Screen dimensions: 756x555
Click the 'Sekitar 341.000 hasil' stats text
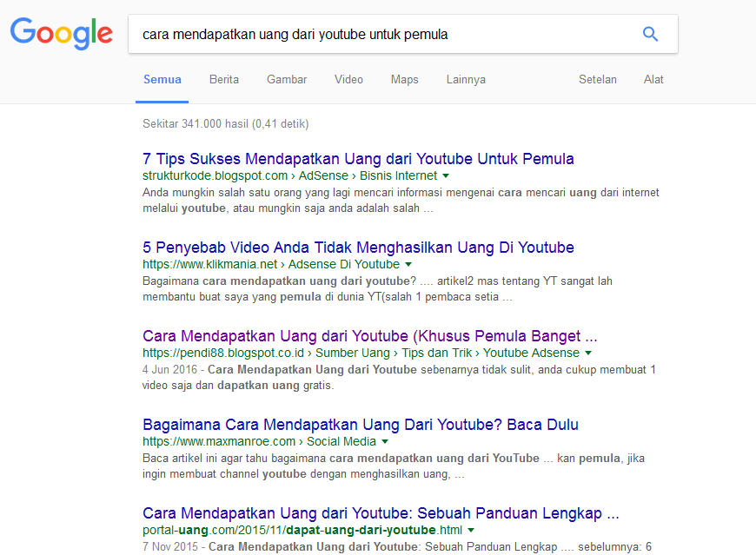(225, 124)
